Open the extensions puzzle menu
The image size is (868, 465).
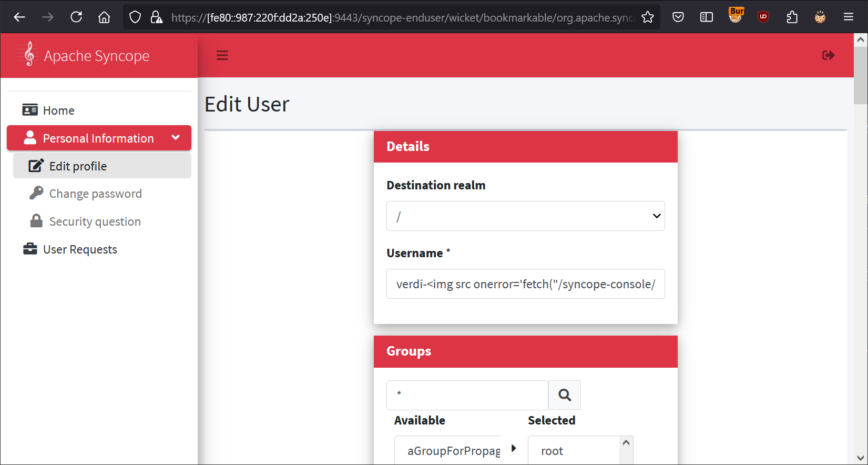coord(792,17)
